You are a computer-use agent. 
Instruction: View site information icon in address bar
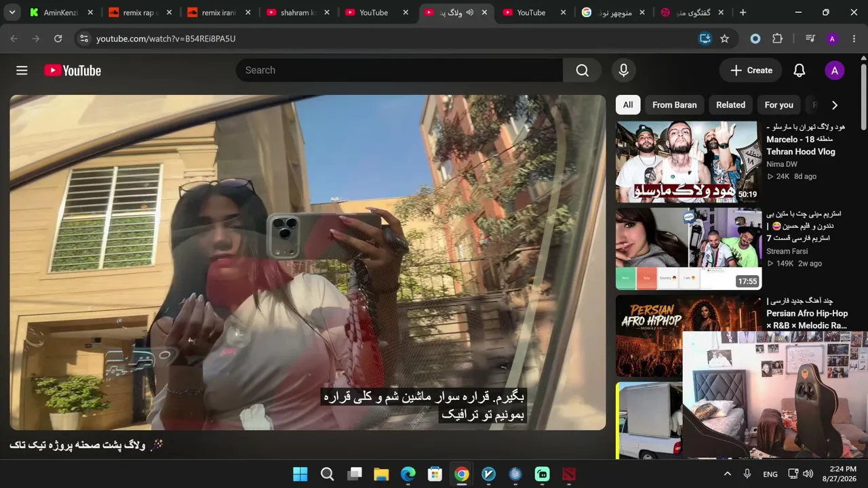point(84,39)
